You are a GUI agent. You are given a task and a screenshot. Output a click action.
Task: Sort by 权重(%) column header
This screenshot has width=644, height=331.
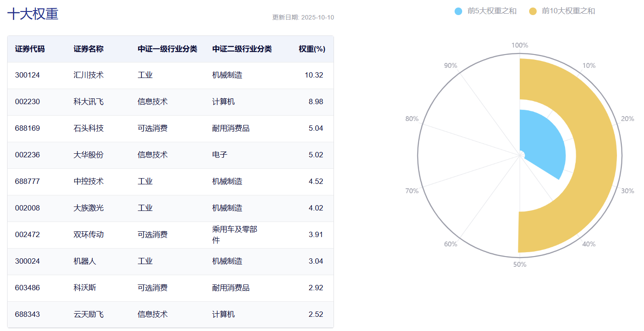click(312, 49)
